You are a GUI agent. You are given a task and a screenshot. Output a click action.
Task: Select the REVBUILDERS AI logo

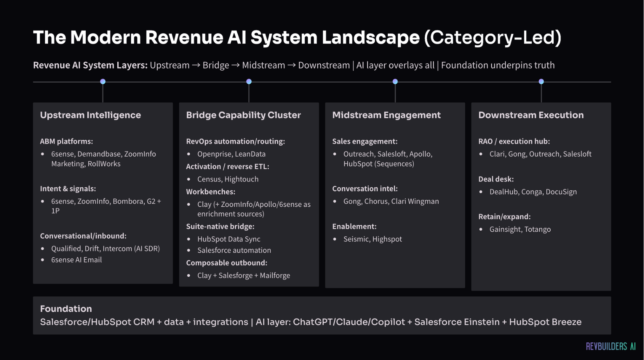[611, 346]
